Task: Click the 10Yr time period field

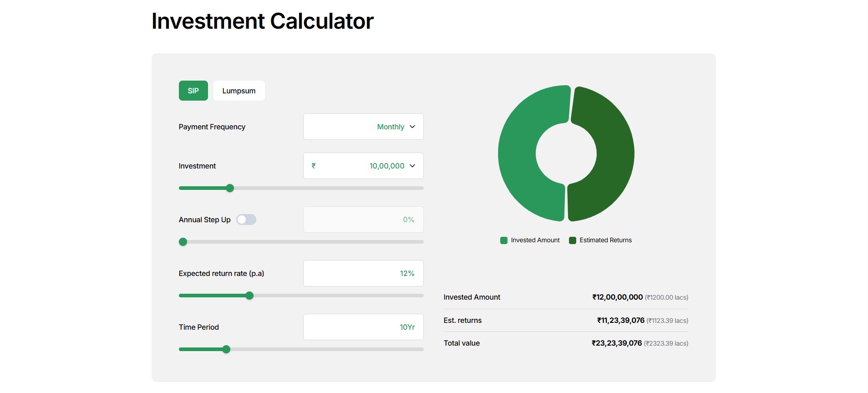Action: 363,327
